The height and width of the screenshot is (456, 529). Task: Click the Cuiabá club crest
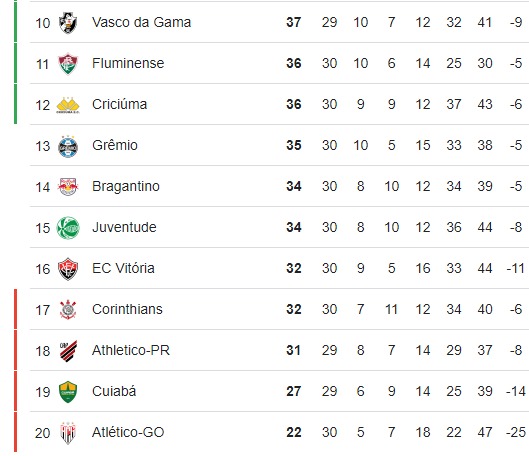point(68,392)
